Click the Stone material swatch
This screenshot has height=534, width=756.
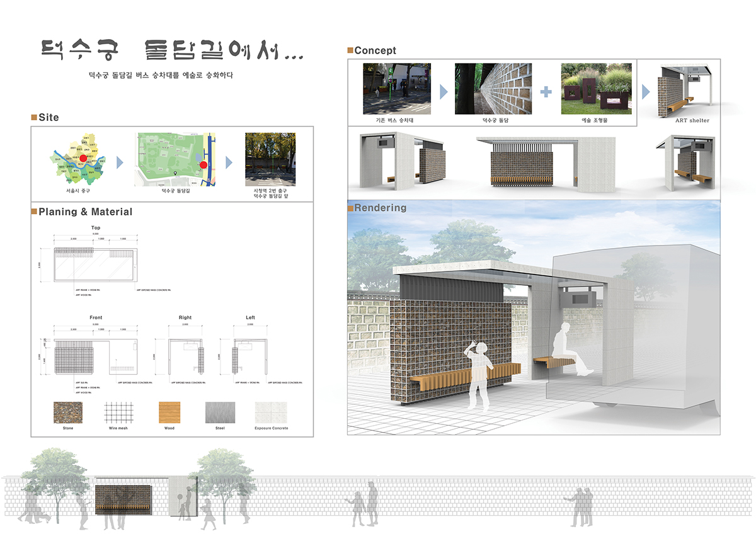[x=68, y=412]
